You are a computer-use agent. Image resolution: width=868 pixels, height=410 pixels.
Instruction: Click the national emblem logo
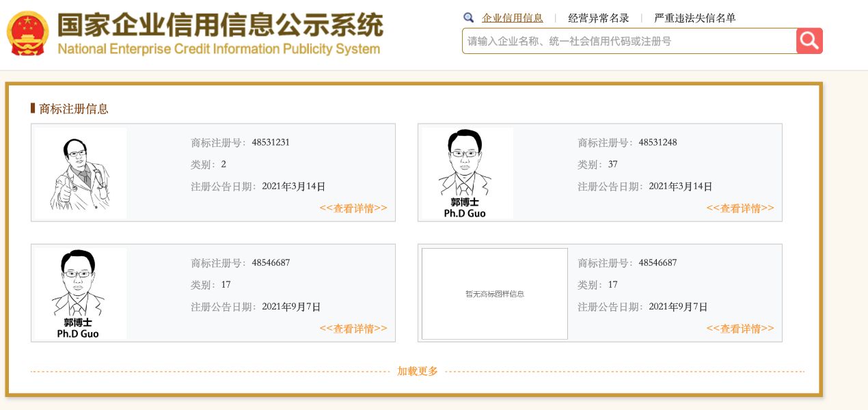pyautogui.click(x=28, y=33)
